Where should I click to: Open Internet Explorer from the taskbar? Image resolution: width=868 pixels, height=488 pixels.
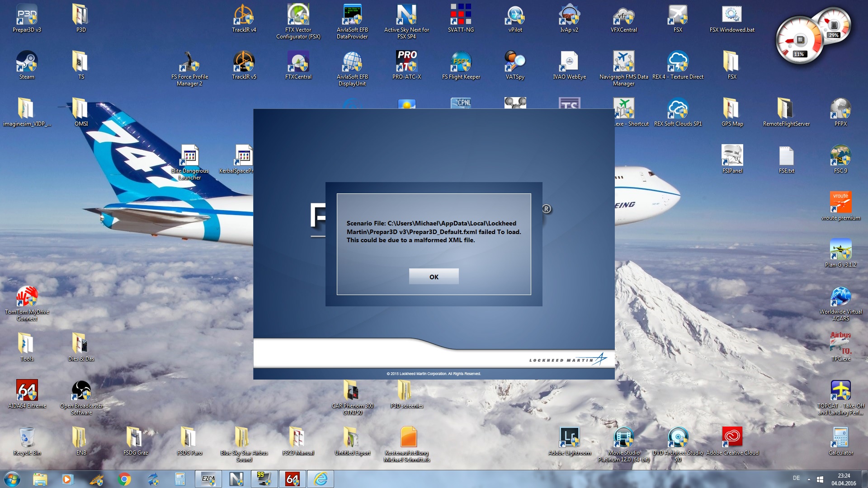click(x=320, y=479)
